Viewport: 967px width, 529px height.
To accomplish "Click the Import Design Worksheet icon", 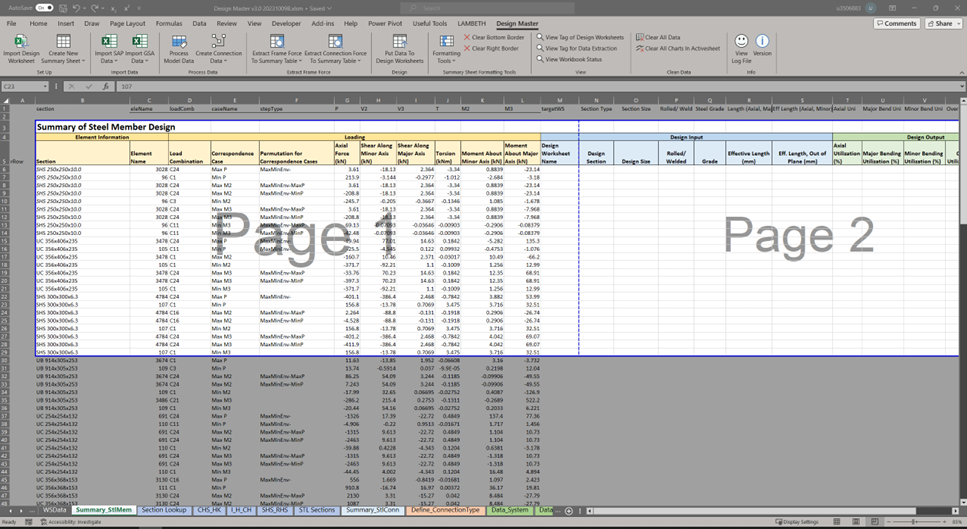I will pyautogui.click(x=20, y=43).
